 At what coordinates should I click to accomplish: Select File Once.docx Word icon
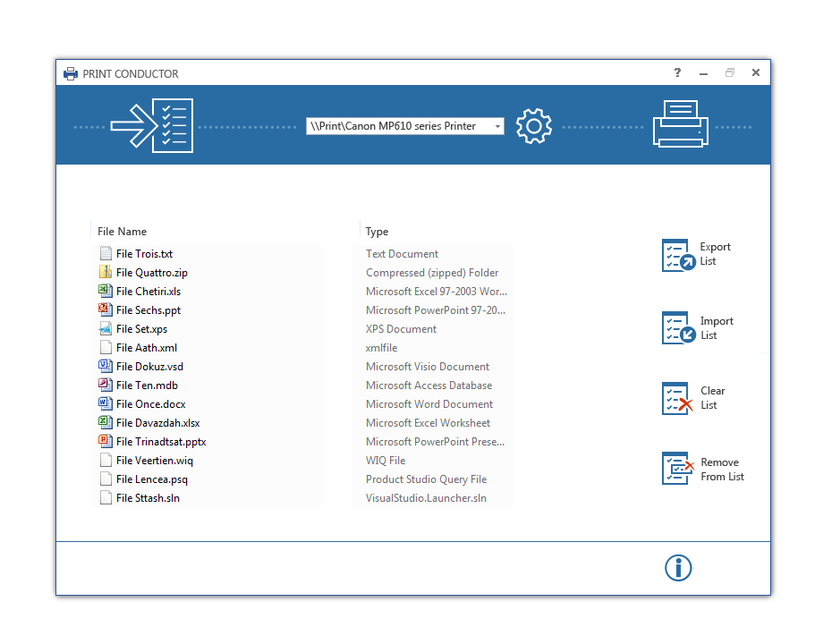tap(106, 403)
